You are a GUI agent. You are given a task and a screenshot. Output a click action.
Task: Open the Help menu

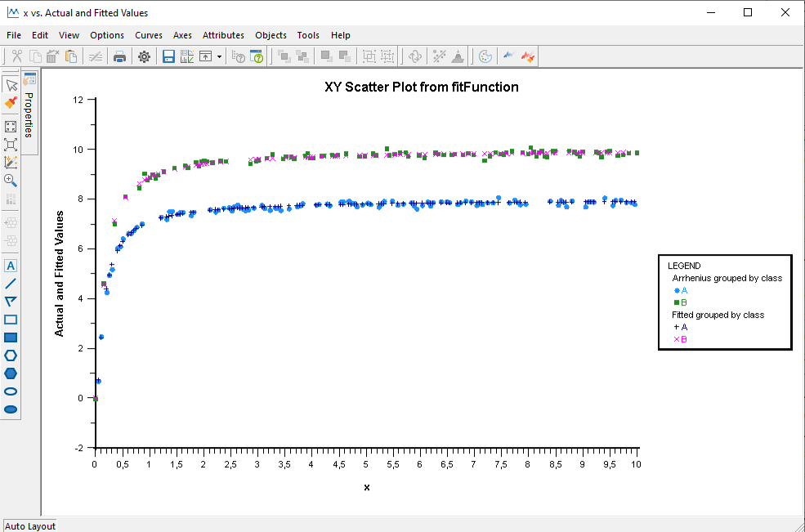pyautogui.click(x=340, y=35)
